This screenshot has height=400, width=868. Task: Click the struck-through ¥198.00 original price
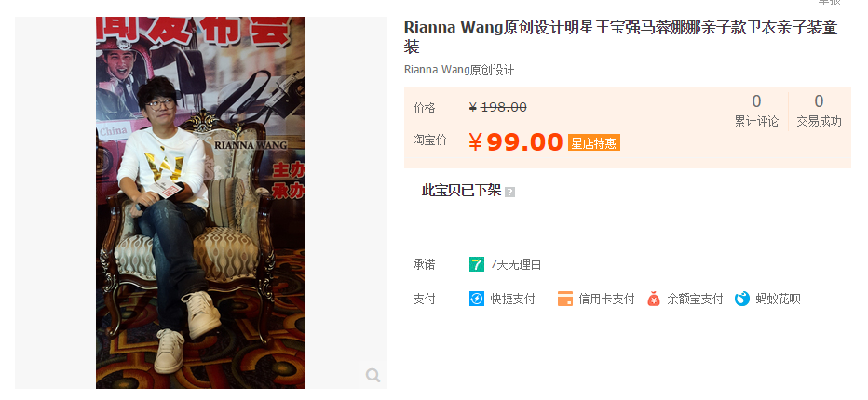pos(497,107)
